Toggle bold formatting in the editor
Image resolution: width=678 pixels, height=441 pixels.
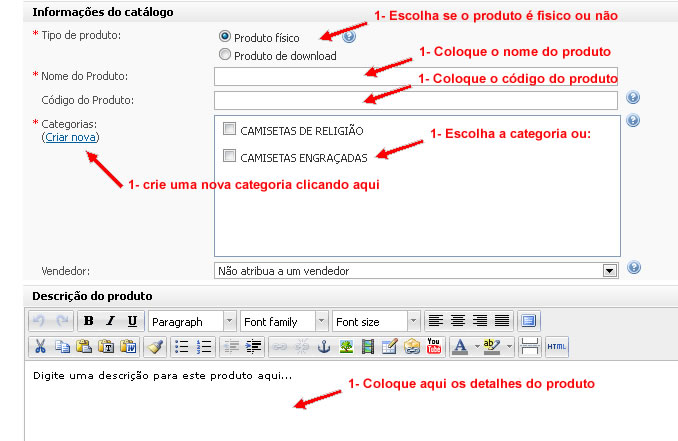click(89, 321)
